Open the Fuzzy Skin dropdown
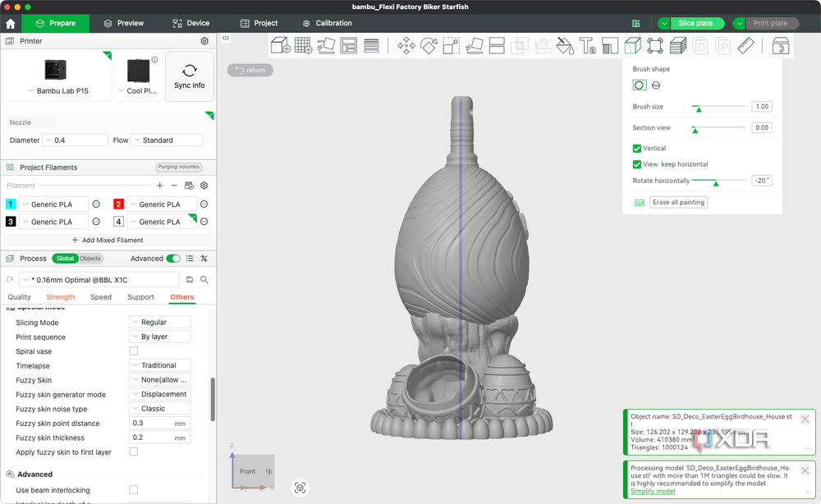Screen dimensions: 821x504 (x=160, y=380)
